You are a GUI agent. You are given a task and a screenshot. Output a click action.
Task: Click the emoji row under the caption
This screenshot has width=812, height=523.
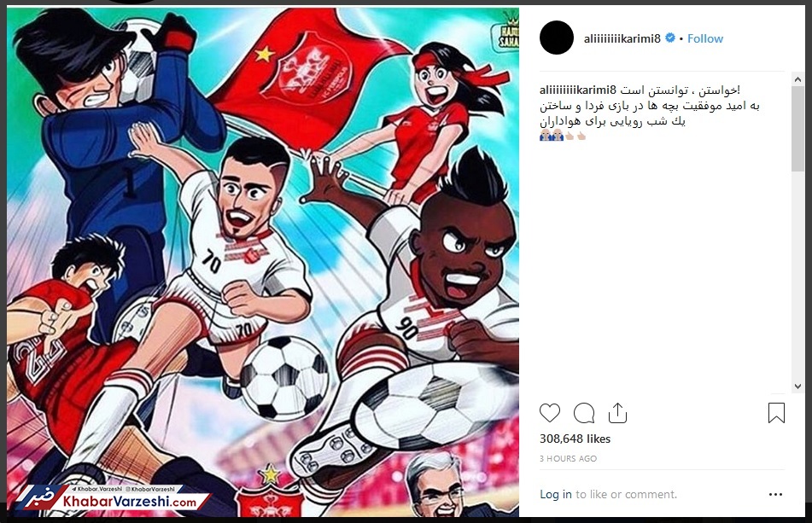563,136
